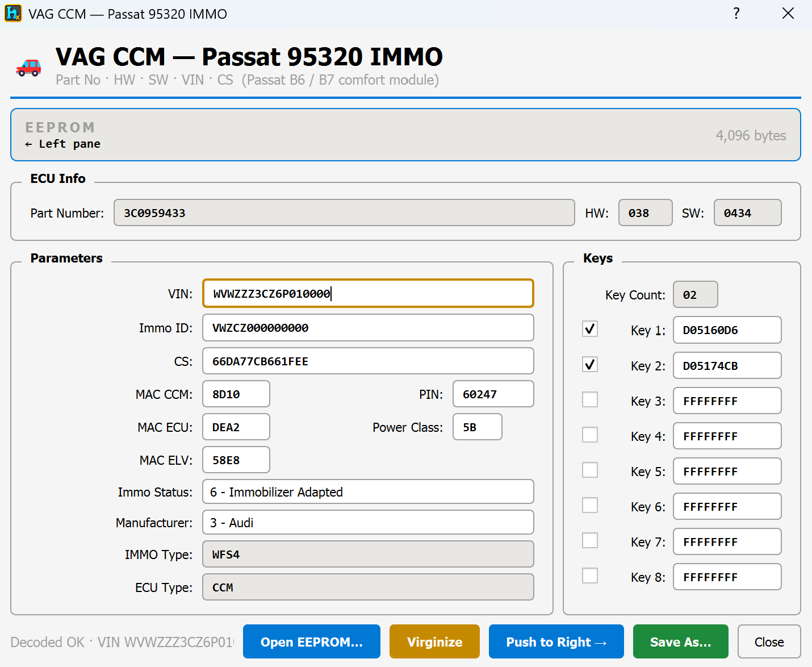Click the Key 7 value field
The height and width of the screenshot is (667, 812).
[x=727, y=541]
